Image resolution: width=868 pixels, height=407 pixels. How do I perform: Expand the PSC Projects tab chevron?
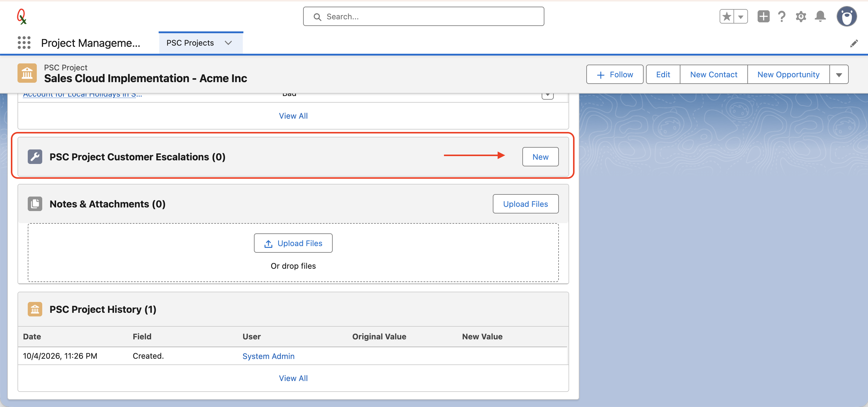coord(228,43)
